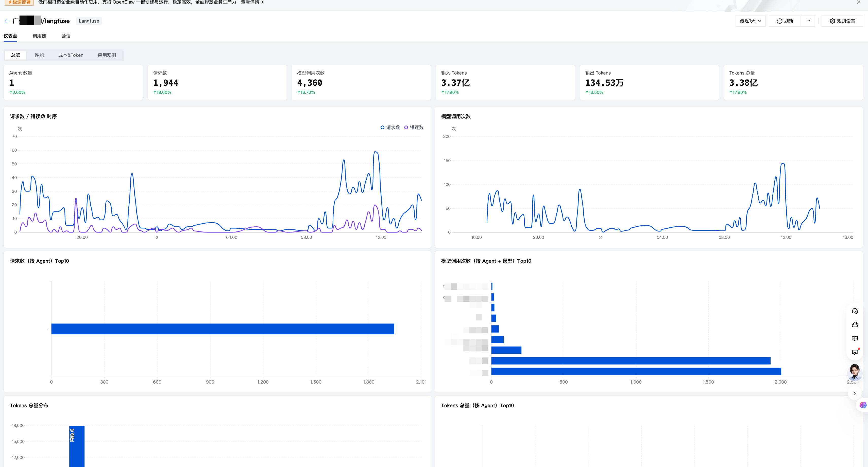The image size is (868, 467).
Task: Select the 性能 sub-tab
Action: 39,55
